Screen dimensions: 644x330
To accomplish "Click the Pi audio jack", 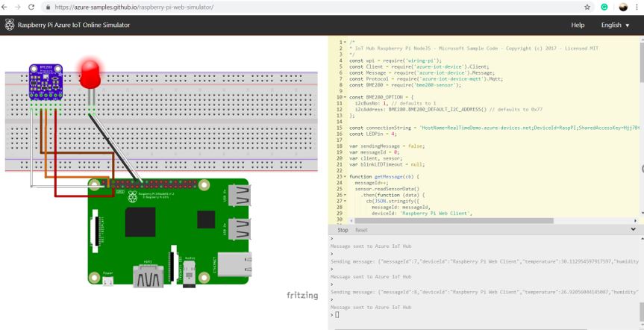I will (x=189, y=275).
